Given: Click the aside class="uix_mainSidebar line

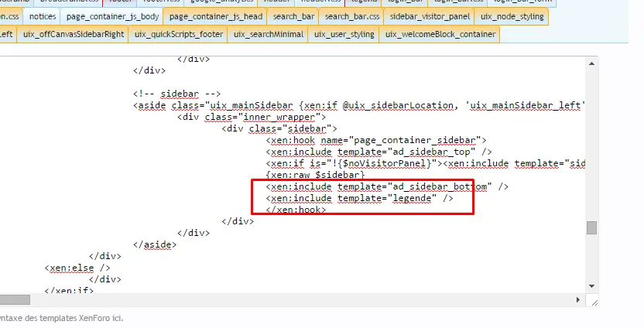Looking at the screenshot, I should 359,105.
